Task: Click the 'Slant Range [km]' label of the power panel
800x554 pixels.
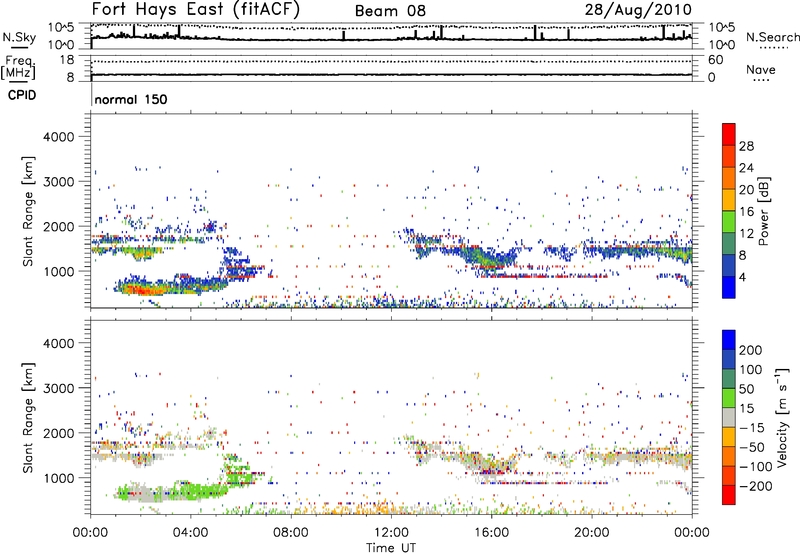Action: click(x=28, y=211)
